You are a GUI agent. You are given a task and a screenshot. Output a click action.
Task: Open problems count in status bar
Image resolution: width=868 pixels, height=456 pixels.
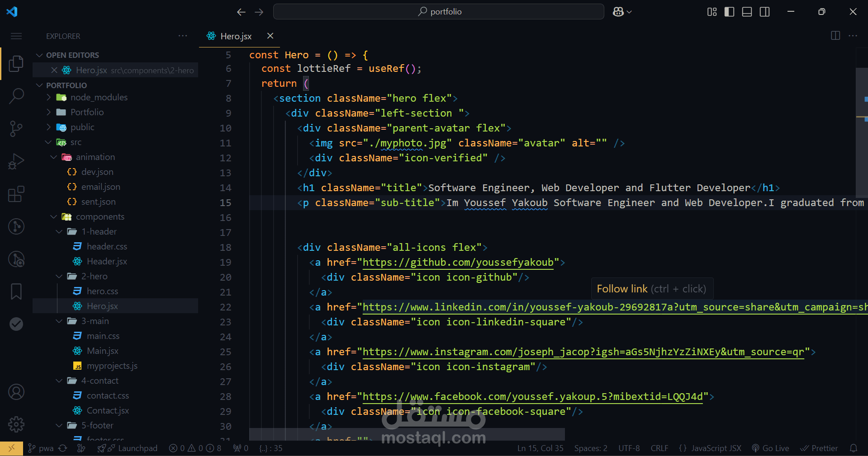[195, 448]
